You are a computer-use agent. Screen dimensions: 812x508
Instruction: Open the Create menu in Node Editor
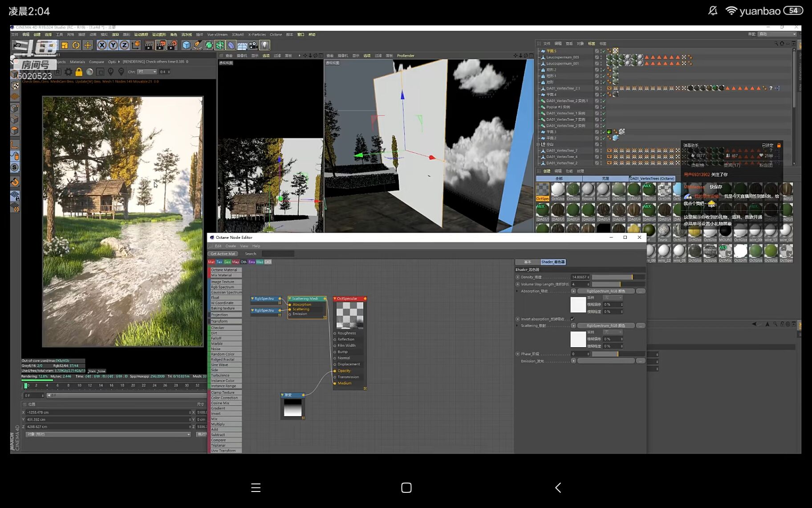(231, 246)
